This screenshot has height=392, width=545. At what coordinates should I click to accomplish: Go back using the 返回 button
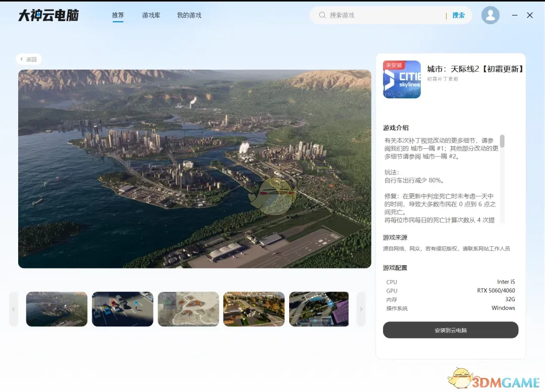[29, 60]
